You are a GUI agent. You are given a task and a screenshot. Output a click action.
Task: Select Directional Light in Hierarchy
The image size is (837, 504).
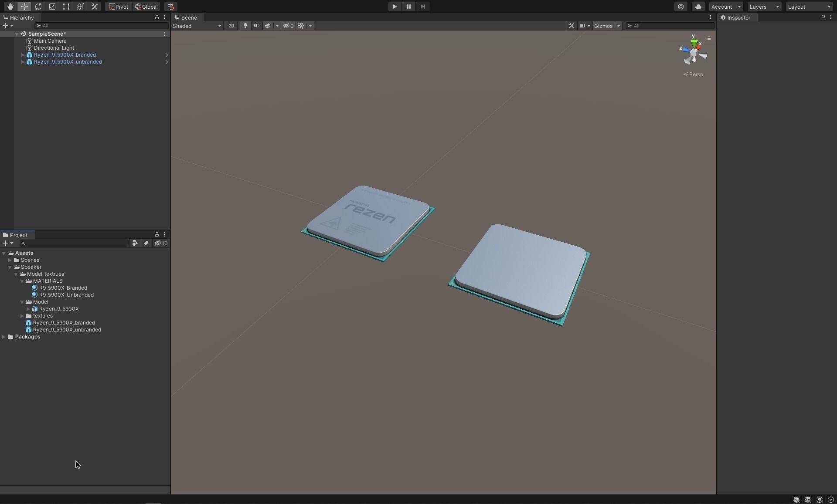click(54, 48)
